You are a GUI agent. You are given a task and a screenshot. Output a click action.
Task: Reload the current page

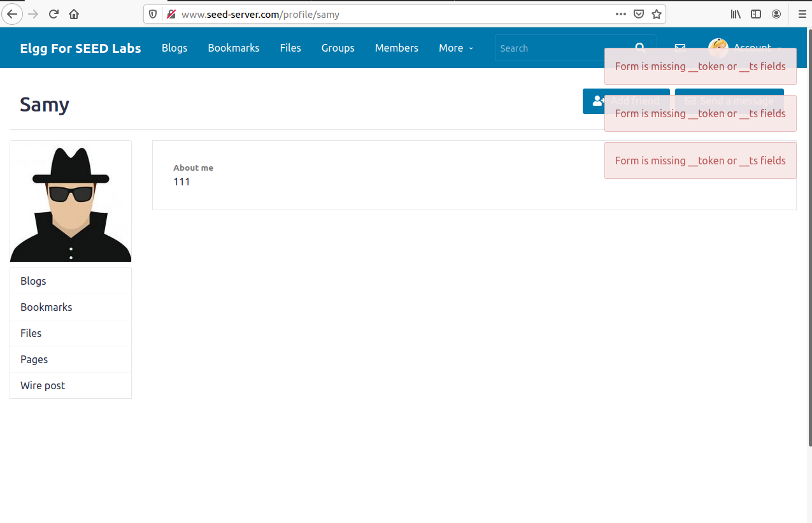53,14
